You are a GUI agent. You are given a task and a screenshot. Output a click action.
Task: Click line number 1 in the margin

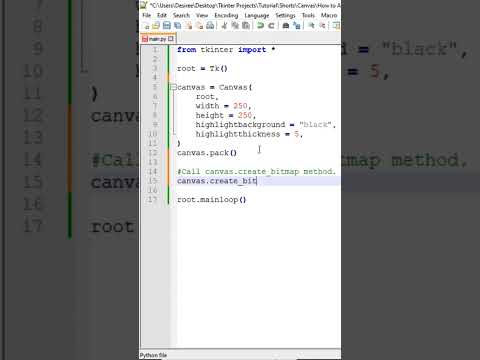pyautogui.click(x=155, y=50)
